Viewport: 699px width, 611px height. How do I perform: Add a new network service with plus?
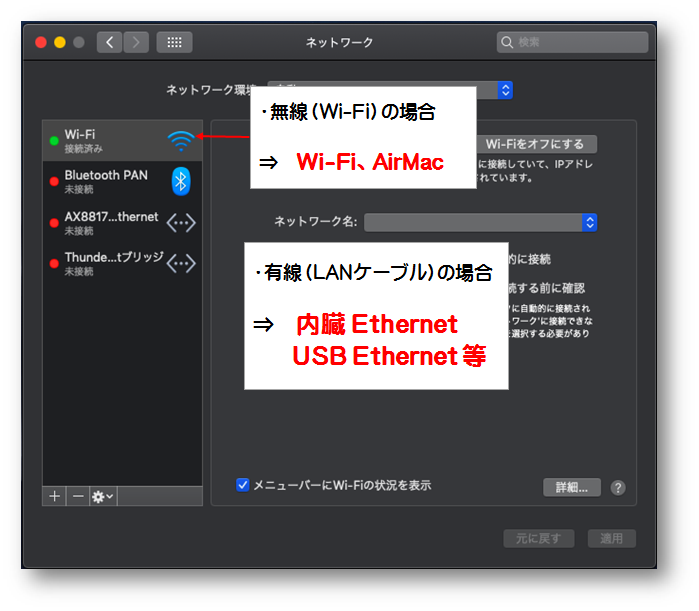pyautogui.click(x=55, y=496)
